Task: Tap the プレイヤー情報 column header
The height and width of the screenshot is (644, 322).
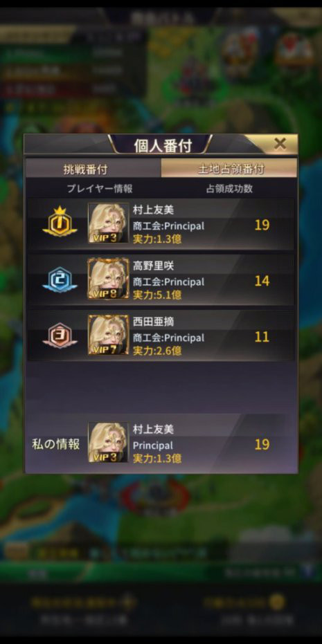Action: click(100, 189)
